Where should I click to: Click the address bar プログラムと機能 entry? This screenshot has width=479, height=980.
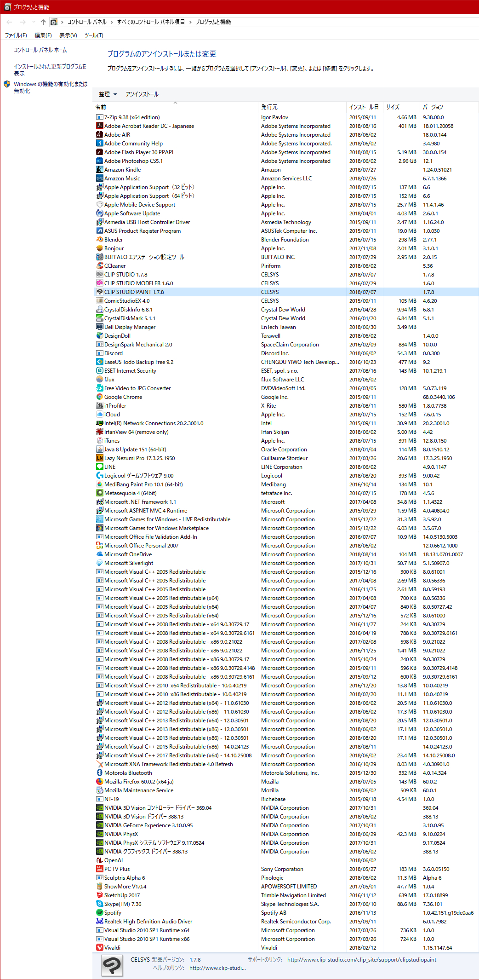pos(213,22)
